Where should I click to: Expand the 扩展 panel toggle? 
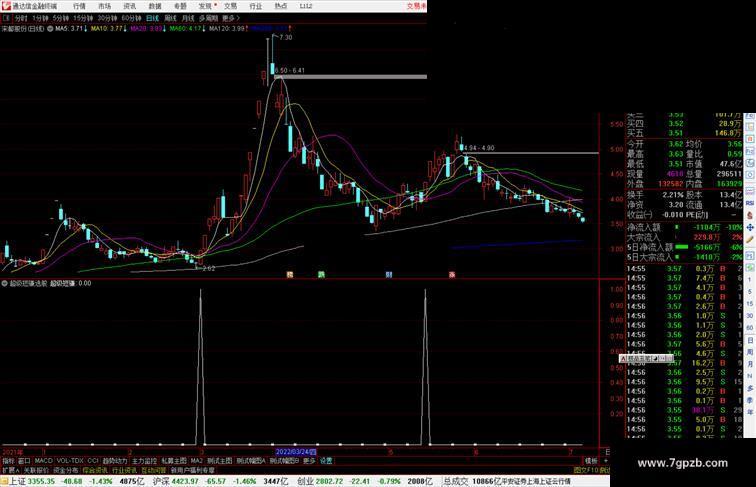10,470
